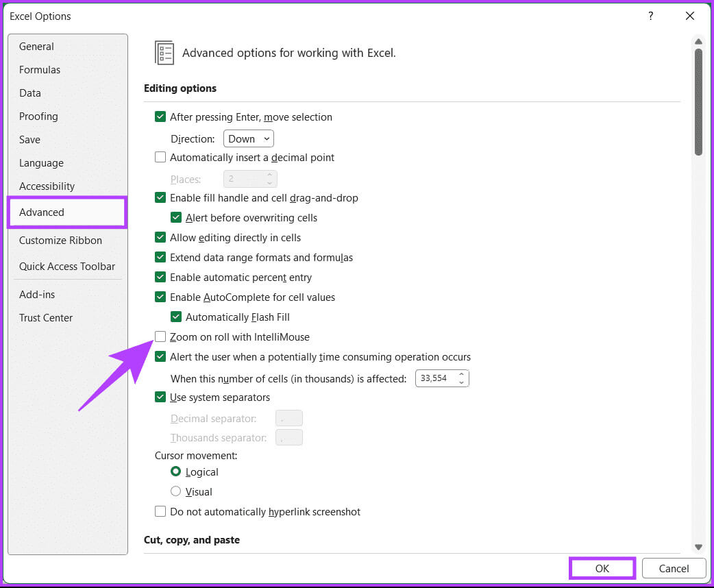Click the Decimal separator field
The width and height of the screenshot is (714, 588).
pyautogui.click(x=288, y=418)
